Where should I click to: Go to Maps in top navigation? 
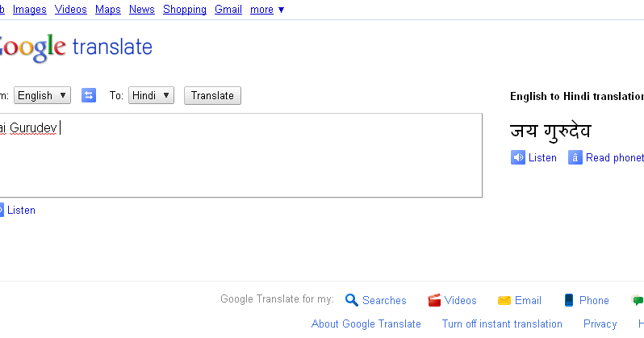(107, 10)
